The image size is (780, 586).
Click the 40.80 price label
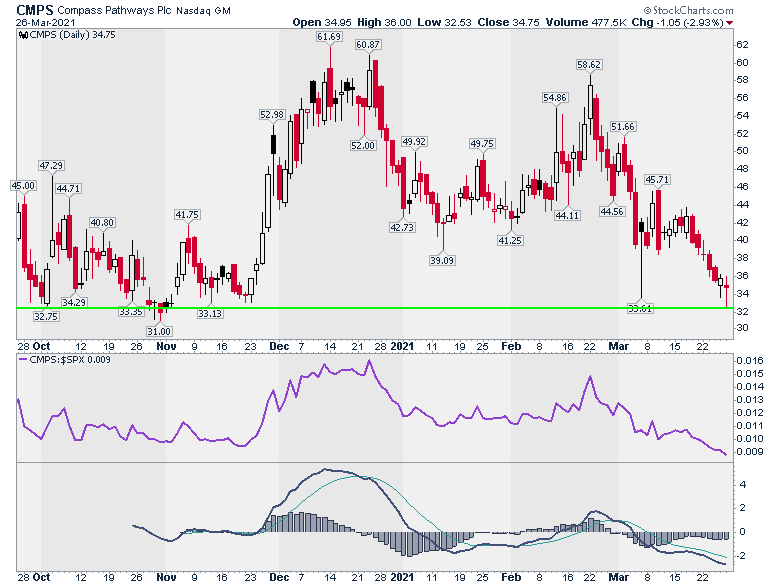tap(102, 223)
